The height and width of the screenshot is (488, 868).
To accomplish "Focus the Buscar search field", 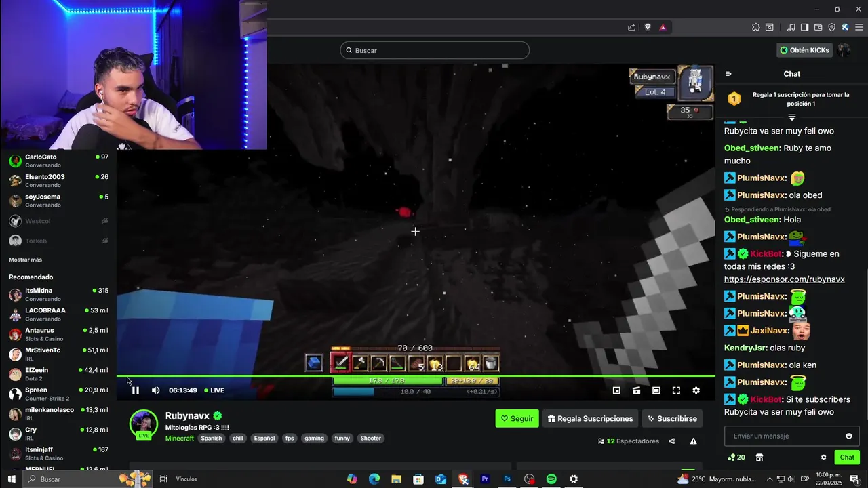I will point(435,50).
